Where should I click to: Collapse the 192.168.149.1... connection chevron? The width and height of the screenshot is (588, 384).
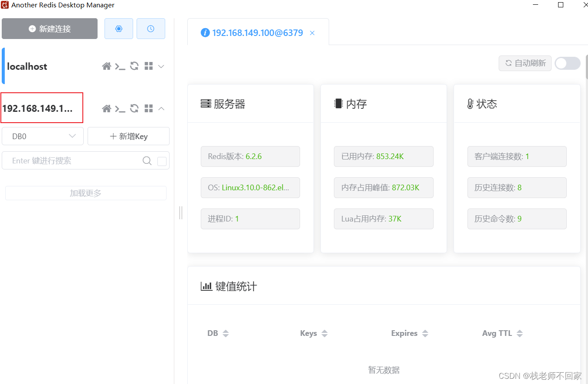coord(161,108)
